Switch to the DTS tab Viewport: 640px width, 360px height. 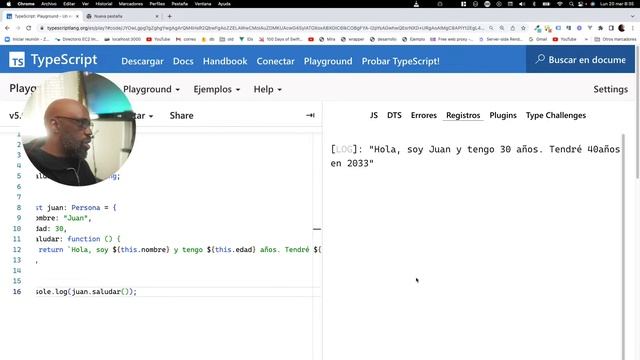click(394, 116)
